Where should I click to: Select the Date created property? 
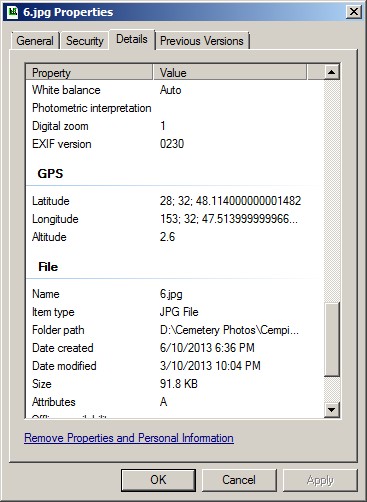click(63, 348)
